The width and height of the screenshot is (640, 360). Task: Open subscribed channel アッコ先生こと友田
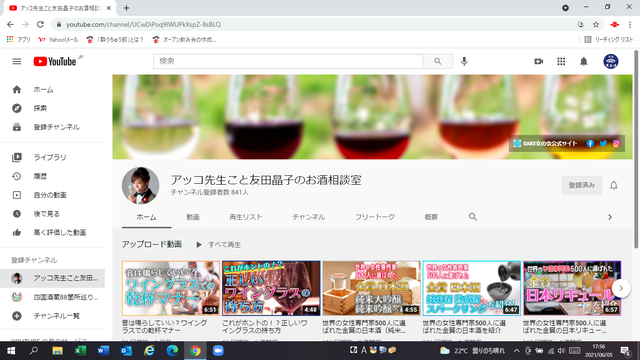[52, 278]
